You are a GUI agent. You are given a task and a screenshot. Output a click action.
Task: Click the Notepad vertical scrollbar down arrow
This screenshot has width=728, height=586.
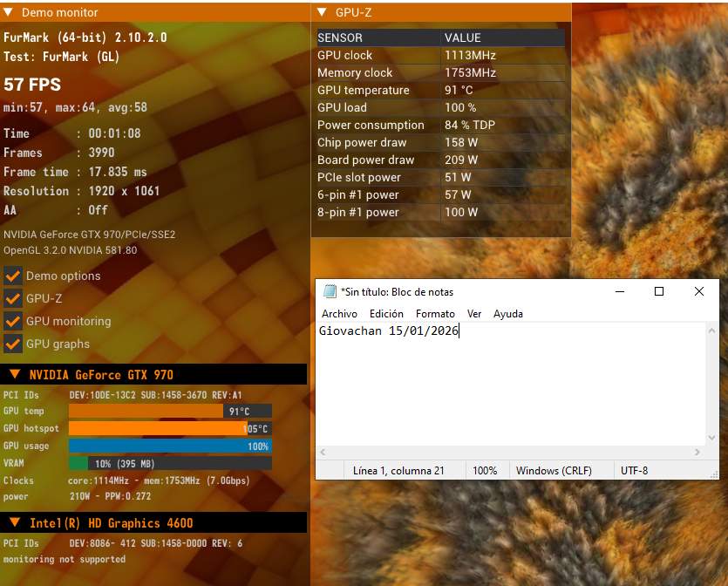click(711, 438)
